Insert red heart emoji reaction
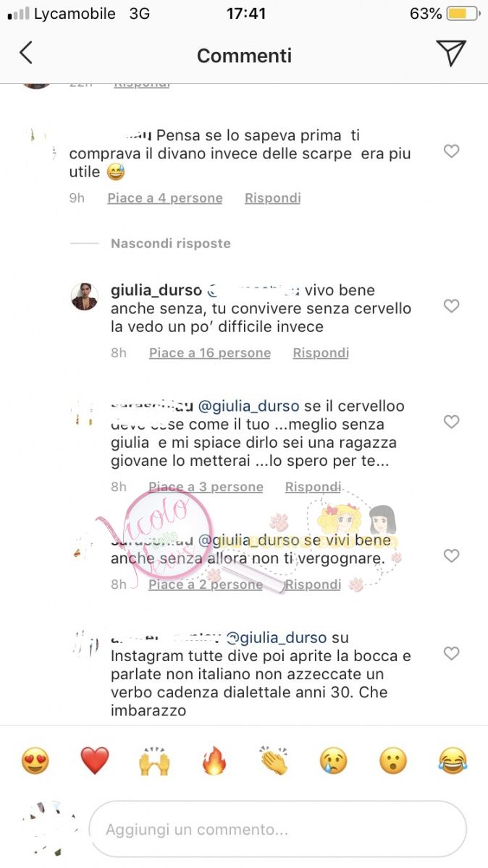 point(94,761)
